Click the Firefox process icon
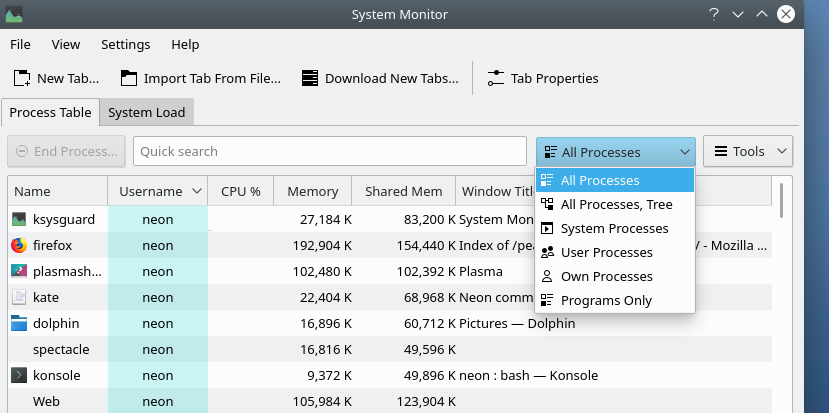This screenshot has height=413, width=829. (x=19, y=245)
